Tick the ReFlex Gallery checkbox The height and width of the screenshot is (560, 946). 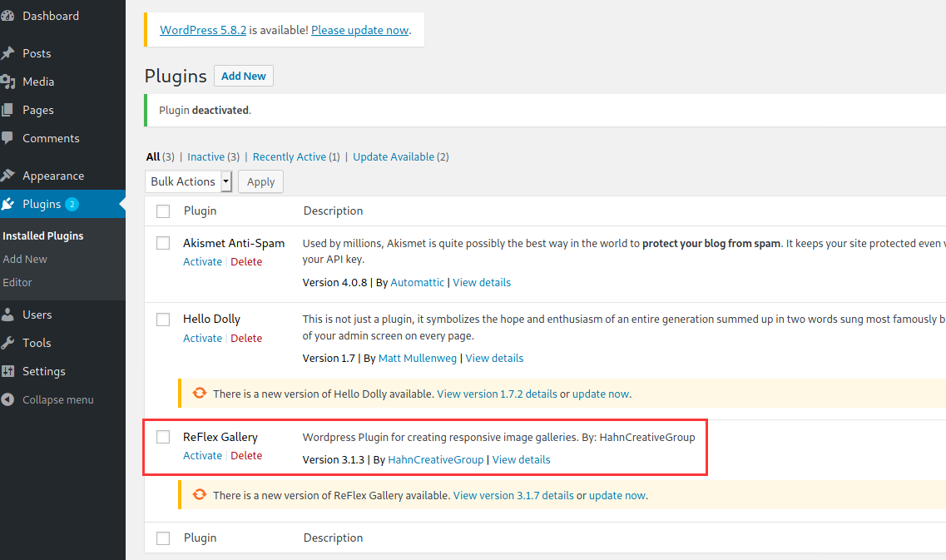coord(162,436)
